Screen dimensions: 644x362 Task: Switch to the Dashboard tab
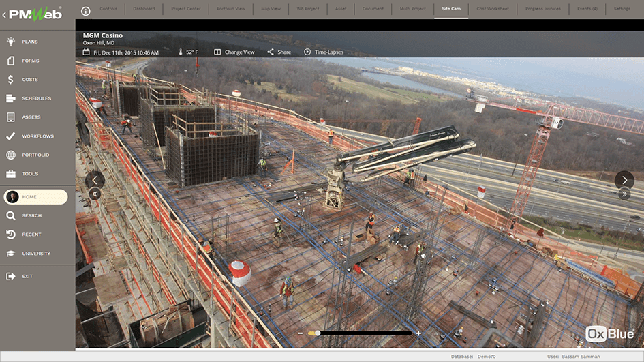[144, 9]
